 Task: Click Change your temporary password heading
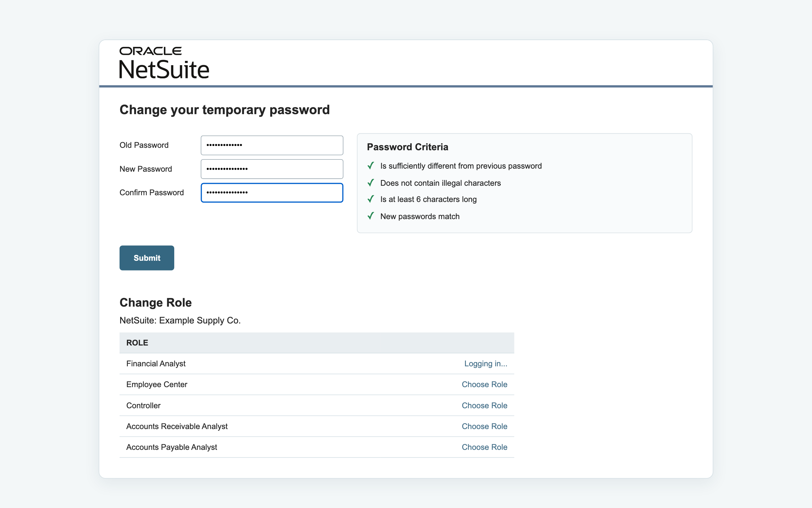pyautogui.click(x=224, y=110)
